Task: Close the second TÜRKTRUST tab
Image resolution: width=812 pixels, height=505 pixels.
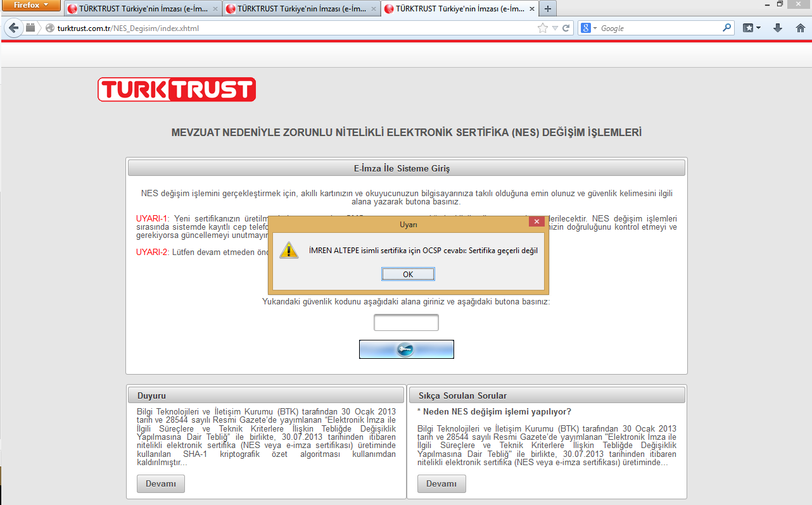Action: point(373,9)
